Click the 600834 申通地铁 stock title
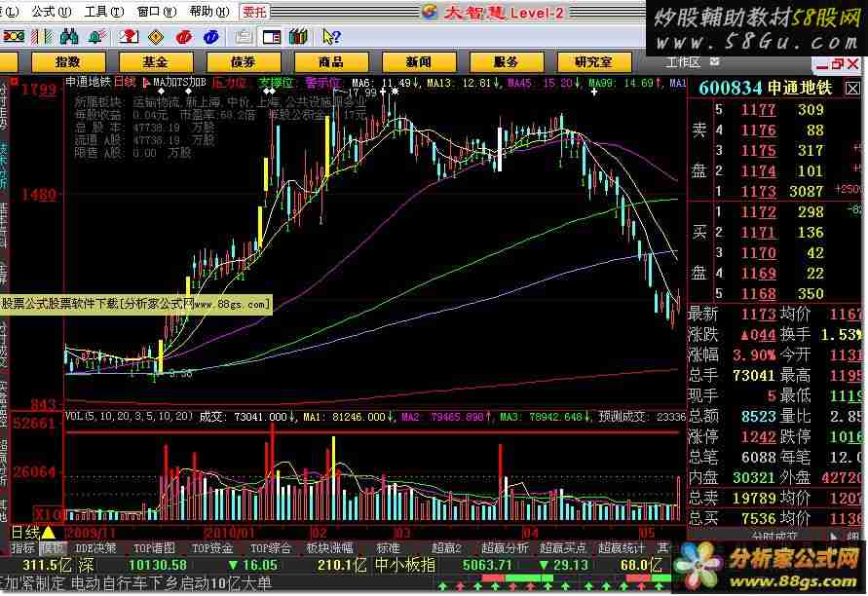868x596 pixels. [x=765, y=88]
